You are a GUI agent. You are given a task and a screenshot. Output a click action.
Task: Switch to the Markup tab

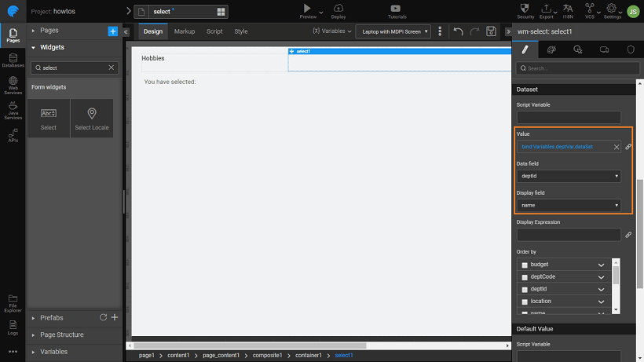pyautogui.click(x=185, y=31)
